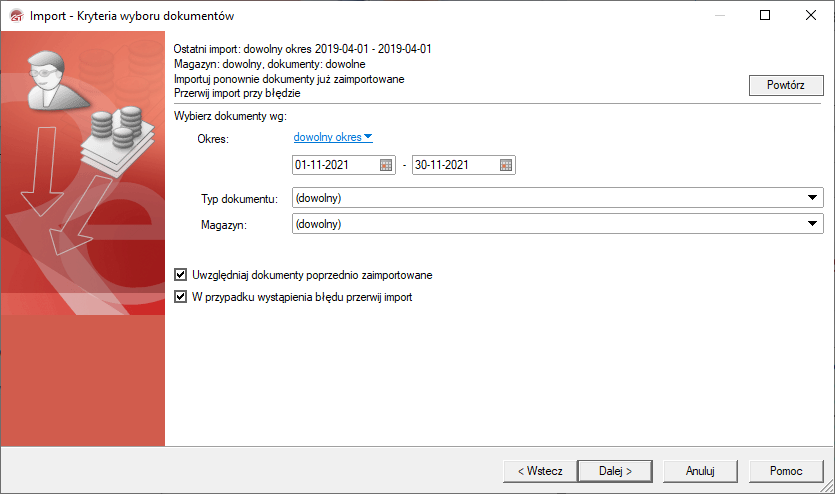The width and height of the screenshot is (835, 494).
Task: Toggle 'Uwzględniaj dokumenty poprzednio zaimportowane' checkbox
Action: [x=181, y=275]
